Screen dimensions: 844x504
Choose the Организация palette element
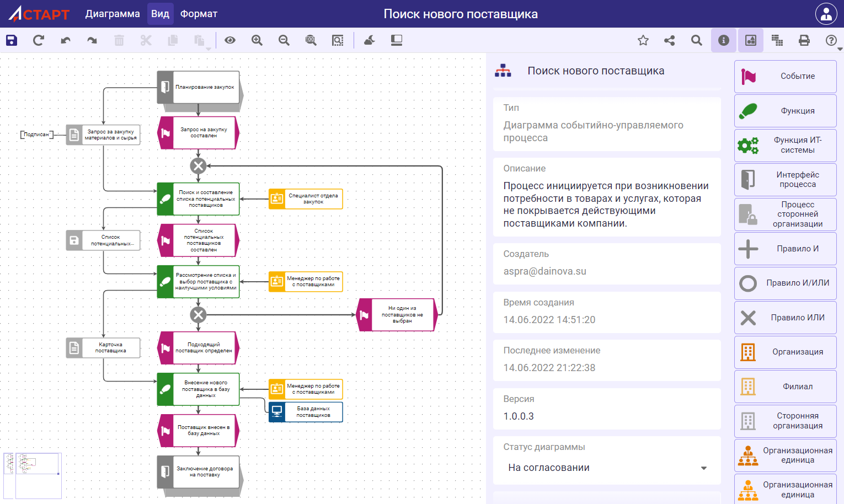pyautogui.click(x=786, y=352)
